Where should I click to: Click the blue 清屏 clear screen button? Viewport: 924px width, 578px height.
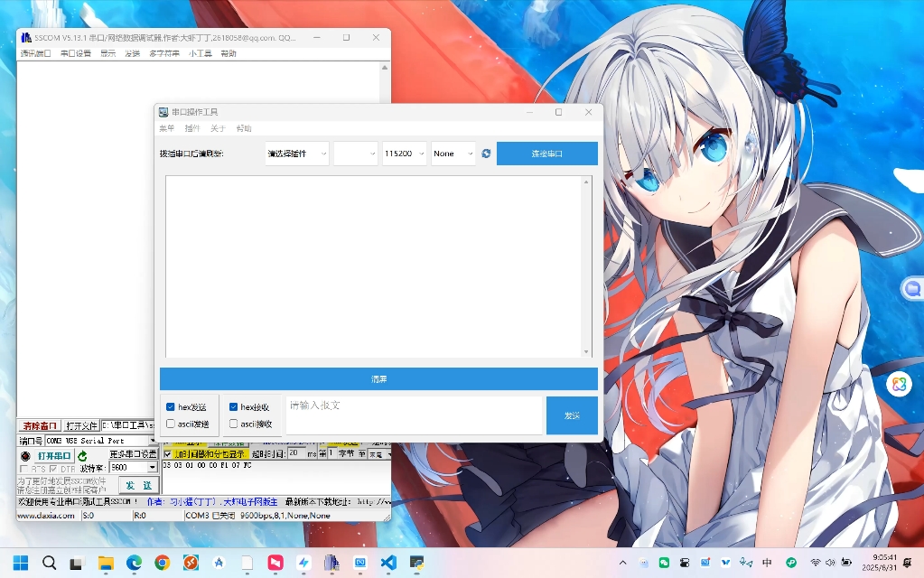pyautogui.click(x=378, y=378)
